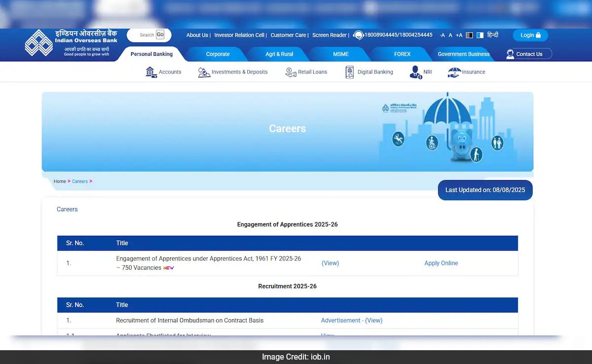Screen dimensions: 592x364
Task: Click the NRI person icon
Action: click(x=415, y=72)
